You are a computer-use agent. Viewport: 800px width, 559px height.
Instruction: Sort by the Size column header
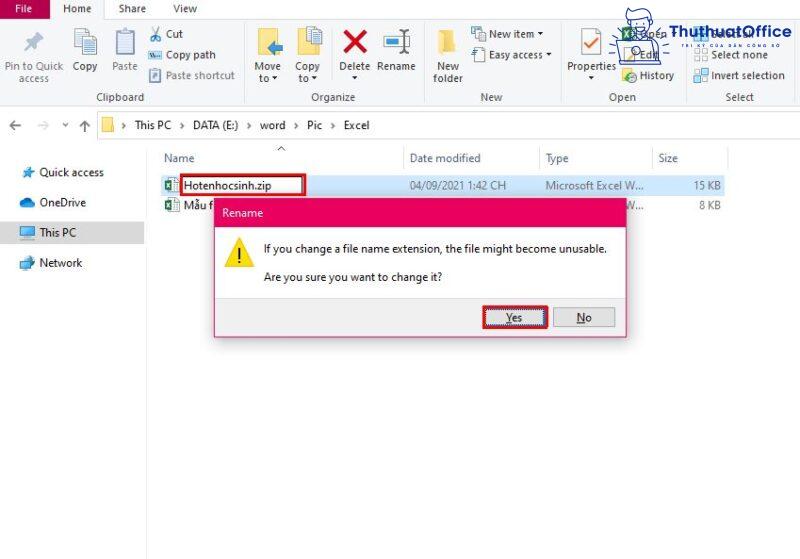[x=668, y=158]
